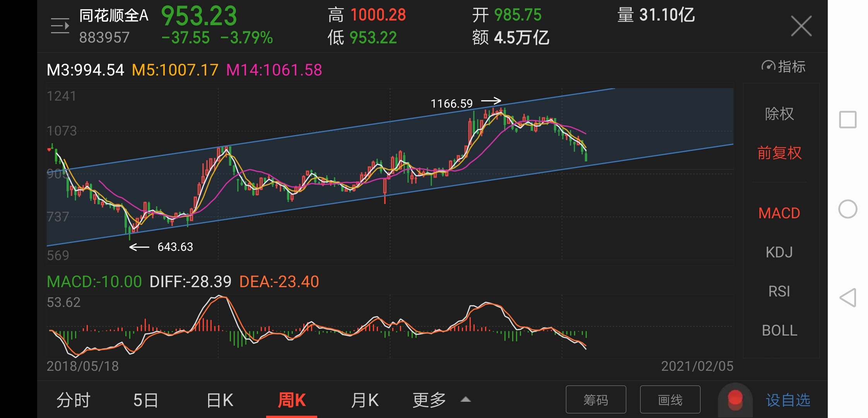
Task: Open the 指标 indicator settings
Action: (784, 67)
